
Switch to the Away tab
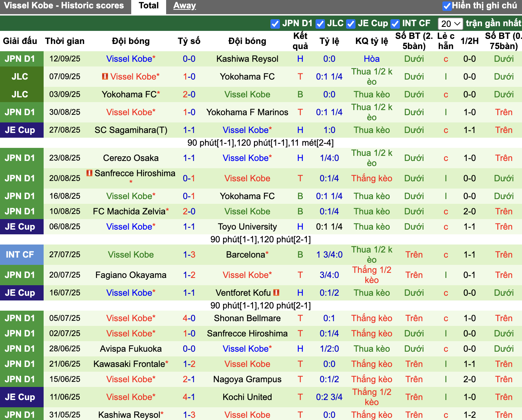pos(184,5)
